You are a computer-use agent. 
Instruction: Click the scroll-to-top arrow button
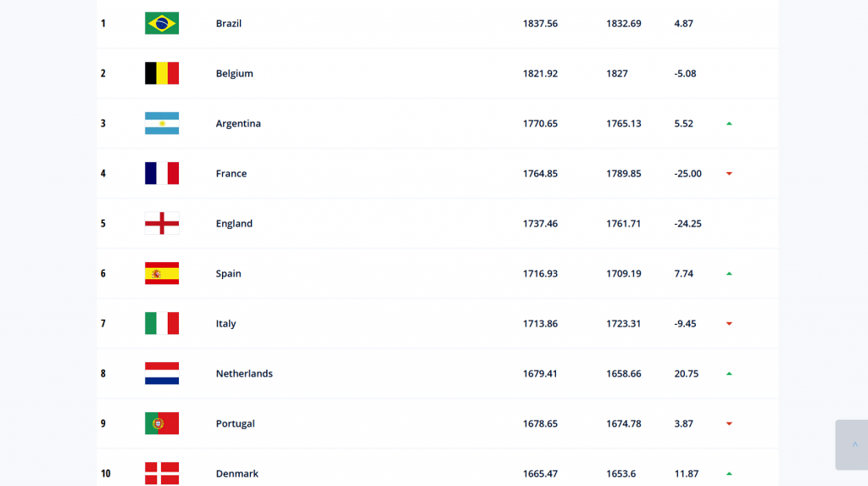point(853,445)
